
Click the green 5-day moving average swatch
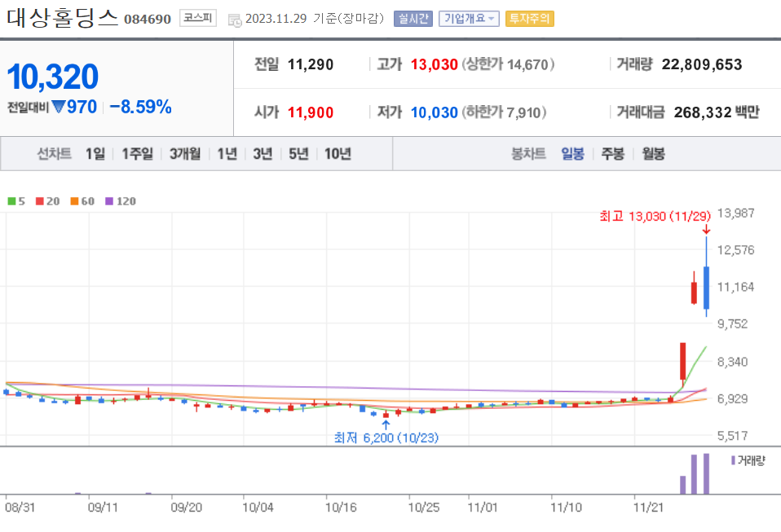(11, 201)
